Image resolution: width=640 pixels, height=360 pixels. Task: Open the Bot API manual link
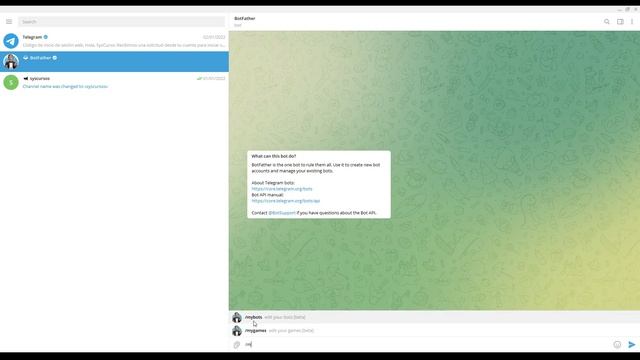(x=286, y=201)
